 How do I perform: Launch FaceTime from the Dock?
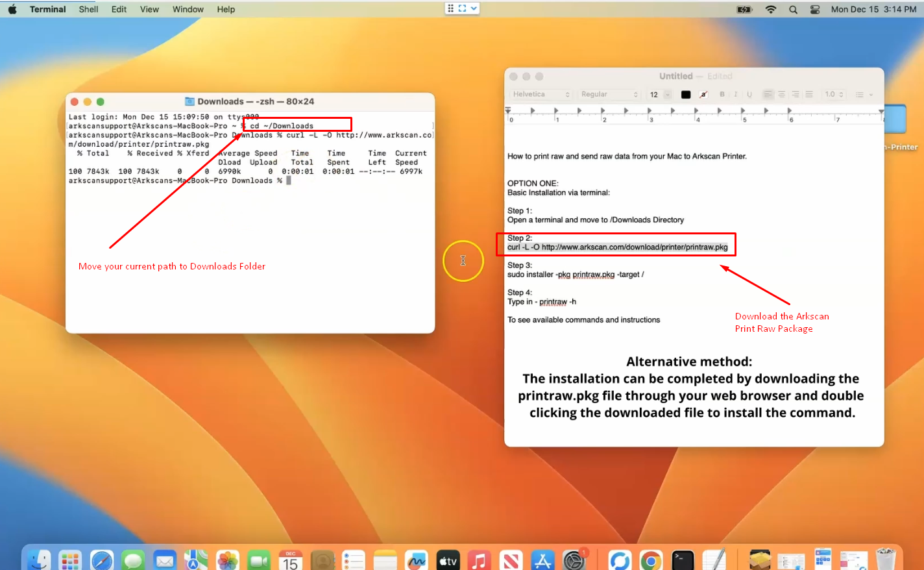[x=259, y=560]
